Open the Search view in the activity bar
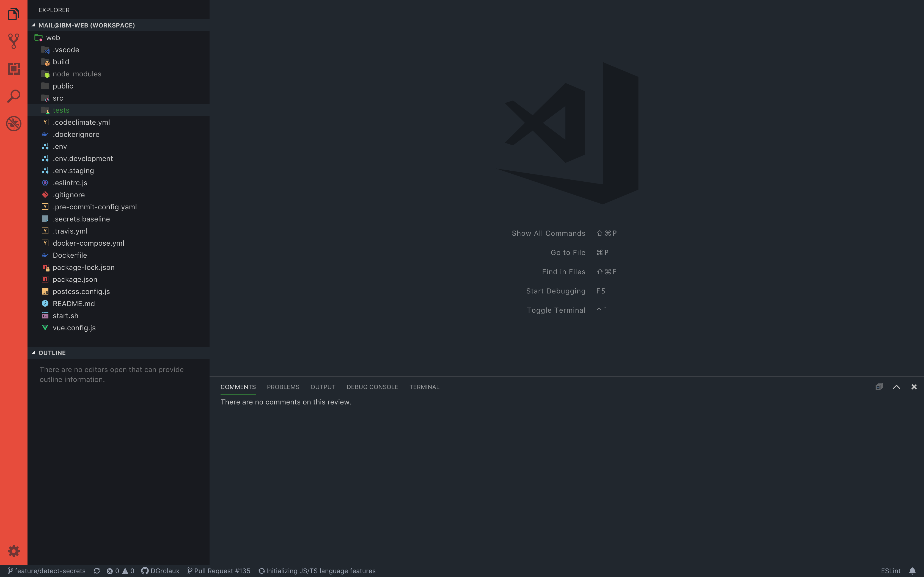This screenshot has width=924, height=577. [14, 96]
